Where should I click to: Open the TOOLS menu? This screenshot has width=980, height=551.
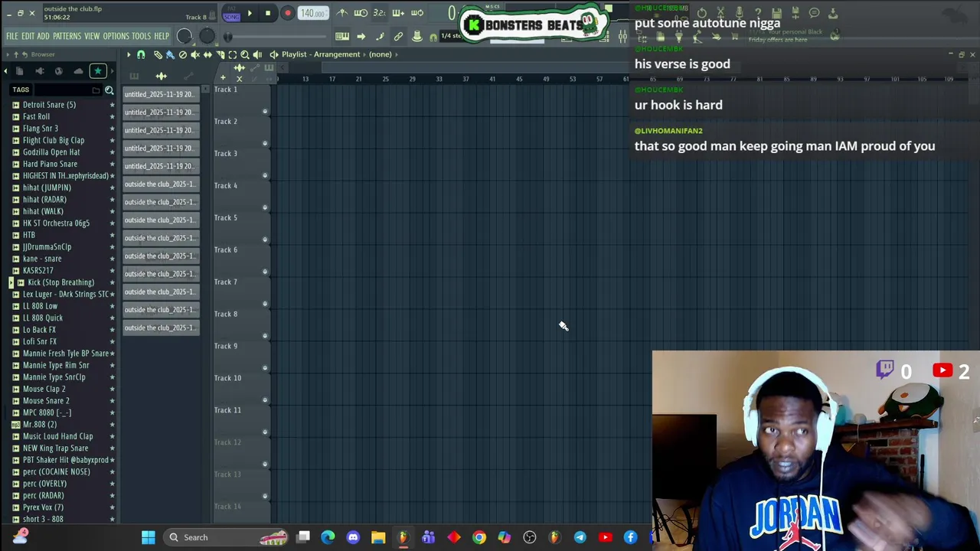tap(141, 36)
